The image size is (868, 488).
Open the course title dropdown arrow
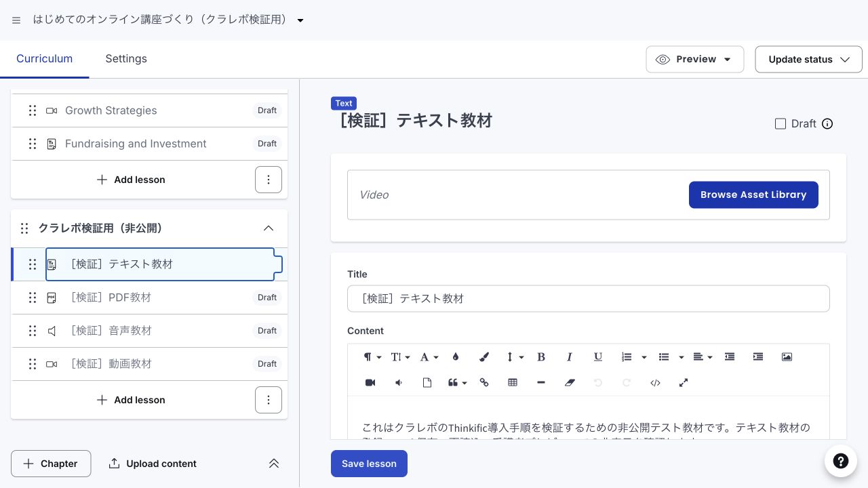coord(300,20)
